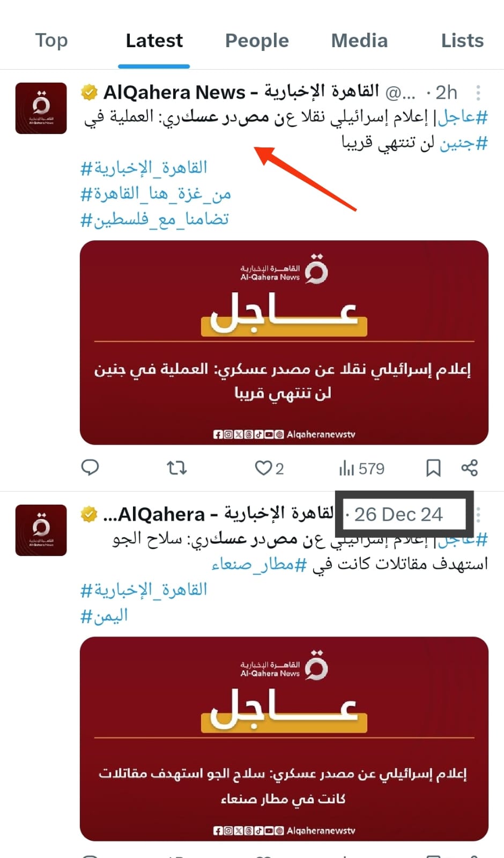The height and width of the screenshot is (858, 504).
Task: Open the first tweet's breaking news image
Action: (284, 343)
